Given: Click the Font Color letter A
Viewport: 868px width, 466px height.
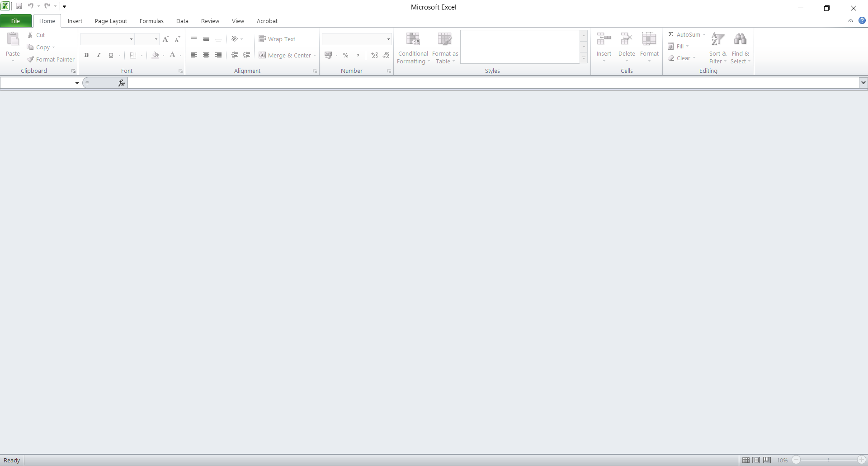Looking at the screenshot, I should tap(172, 55).
